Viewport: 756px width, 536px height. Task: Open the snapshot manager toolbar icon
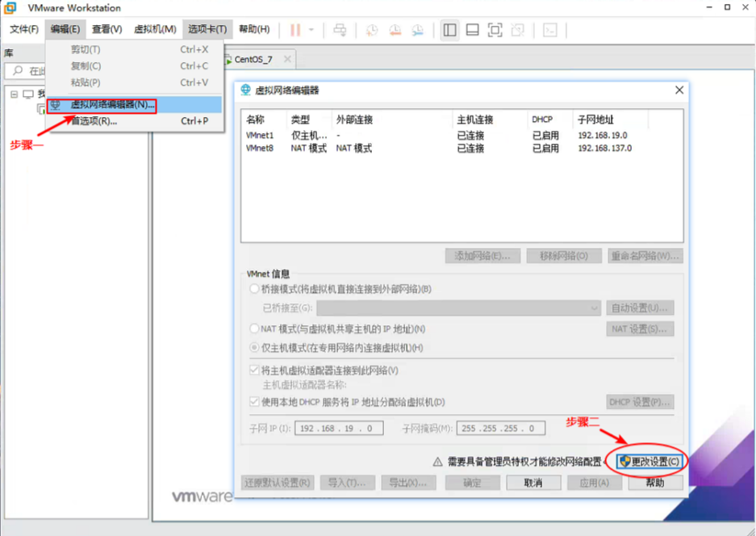tap(418, 30)
